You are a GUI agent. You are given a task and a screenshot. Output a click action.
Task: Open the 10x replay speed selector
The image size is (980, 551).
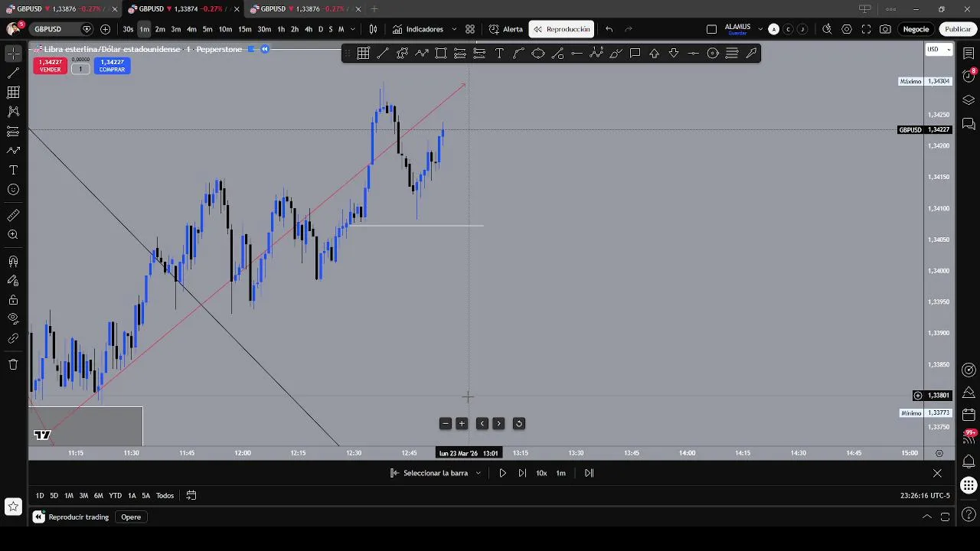541,473
